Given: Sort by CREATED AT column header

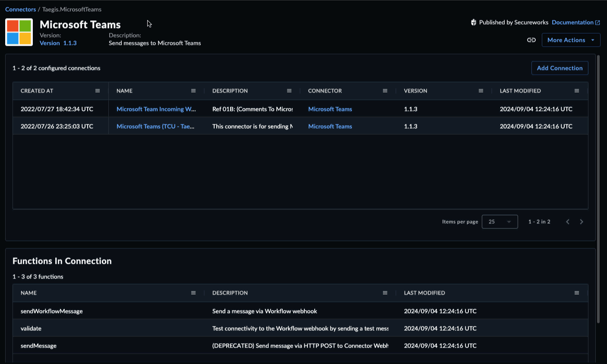Looking at the screenshot, I should pos(37,91).
